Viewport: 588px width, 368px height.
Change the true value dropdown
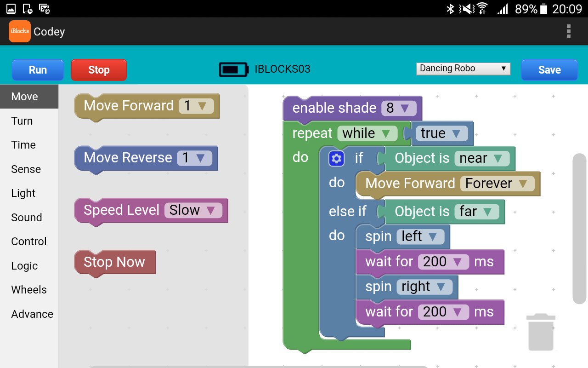[x=441, y=133]
